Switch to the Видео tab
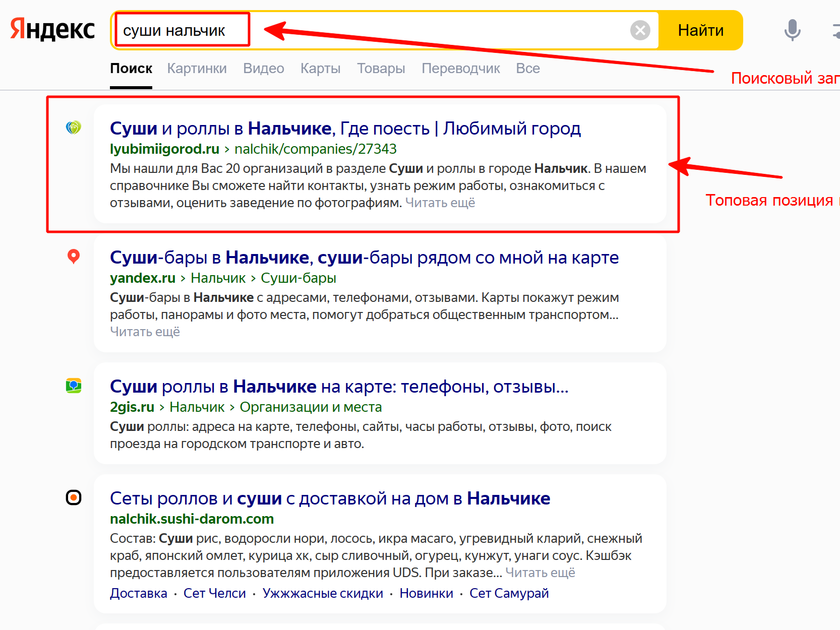This screenshot has width=840, height=630. click(264, 69)
